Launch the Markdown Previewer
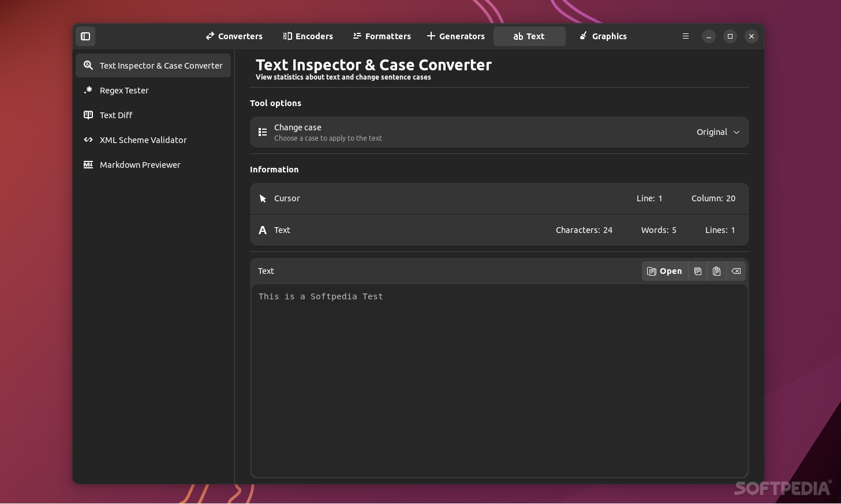 (140, 164)
